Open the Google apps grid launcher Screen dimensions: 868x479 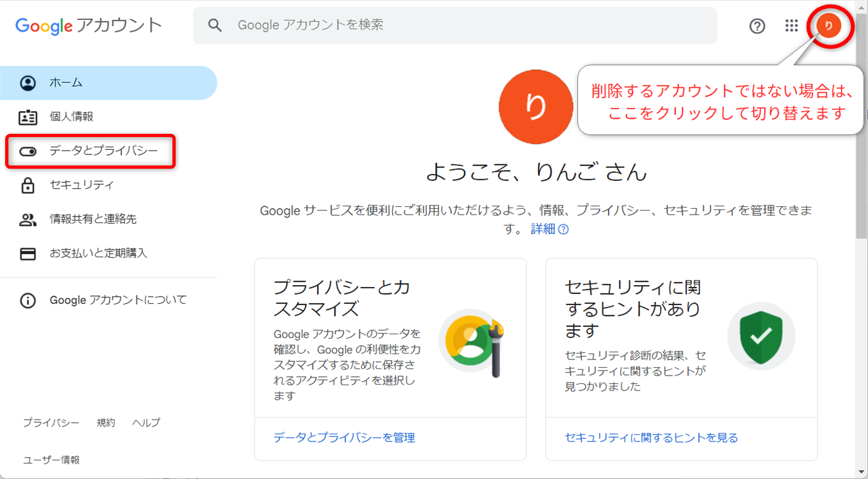[x=792, y=26]
